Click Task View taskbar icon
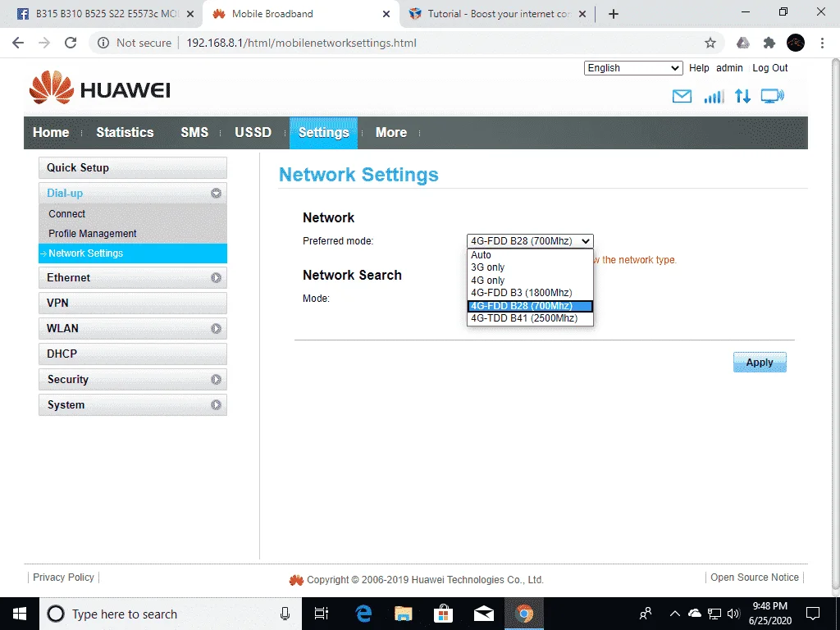Image resolution: width=840 pixels, height=630 pixels. 322,614
